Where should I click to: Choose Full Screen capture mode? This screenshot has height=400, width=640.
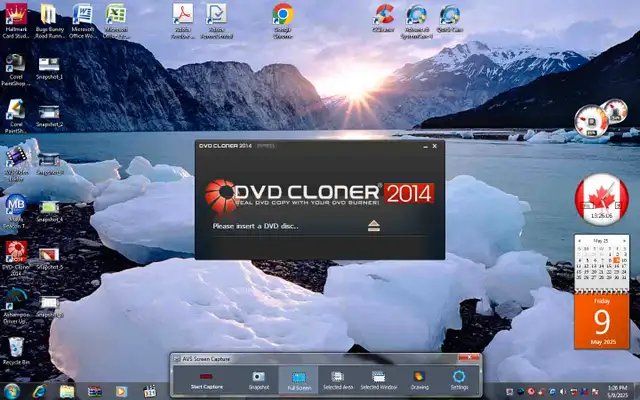coord(299,380)
